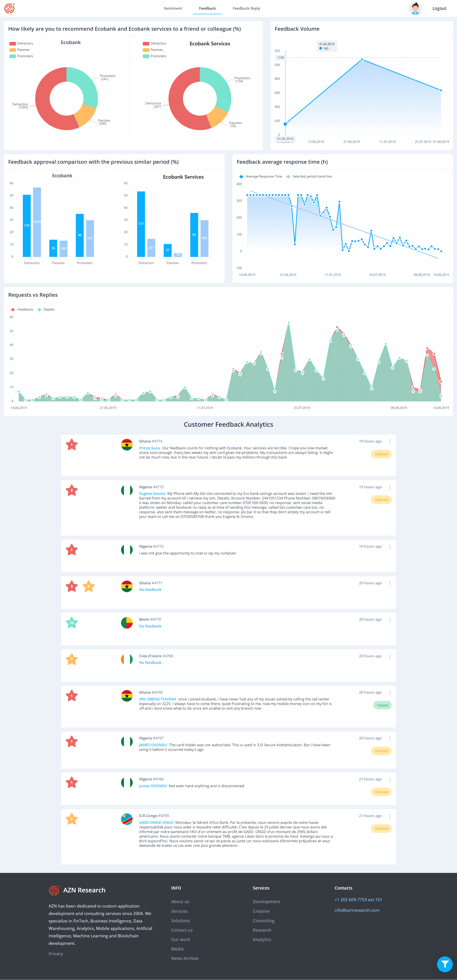Switch to the Feedback Reply tab
Image resolution: width=457 pixels, height=980 pixels.
(246, 8)
